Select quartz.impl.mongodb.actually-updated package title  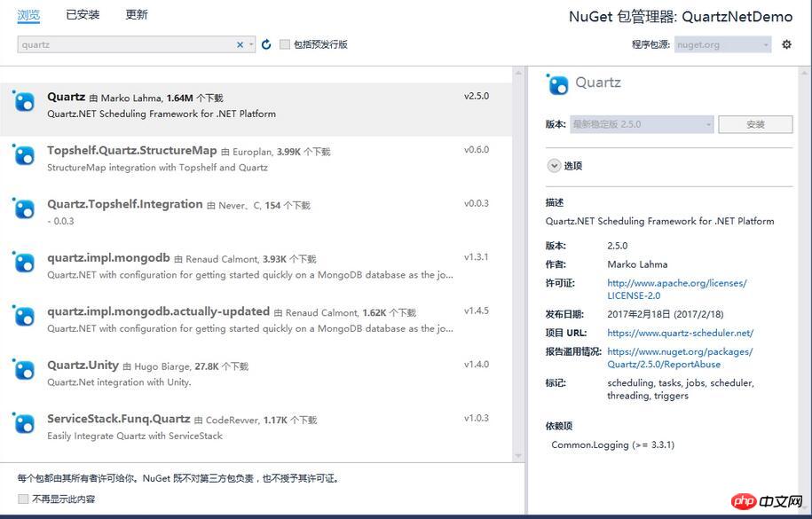point(158,311)
